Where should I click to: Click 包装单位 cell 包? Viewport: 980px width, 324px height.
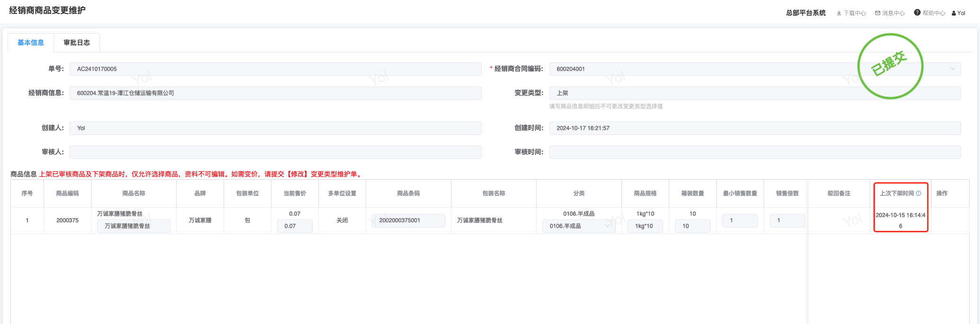tap(247, 220)
